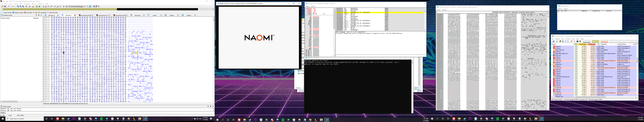This screenshot has height=122, width=644.
Task: Open file icon in IDA toolbar
Action: [x=2, y=6]
